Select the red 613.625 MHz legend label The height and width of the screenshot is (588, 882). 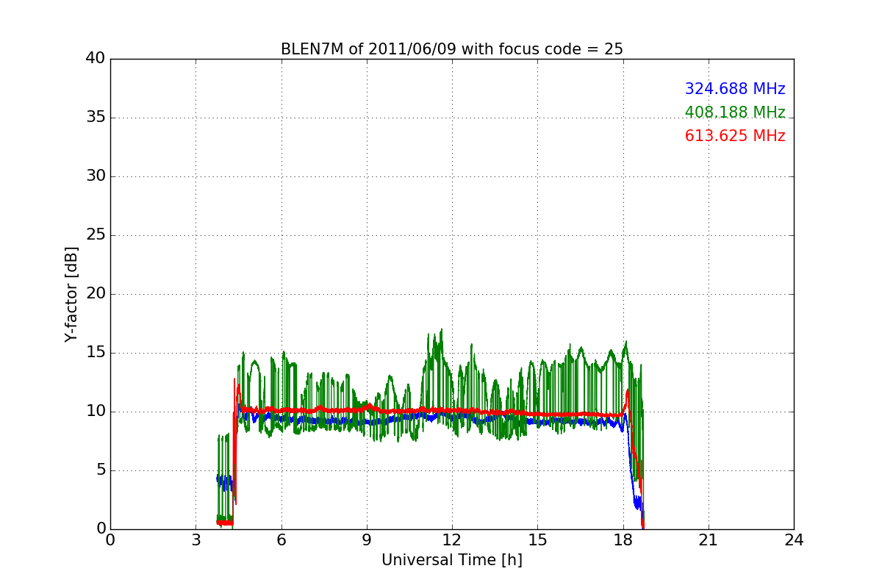[735, 136]
